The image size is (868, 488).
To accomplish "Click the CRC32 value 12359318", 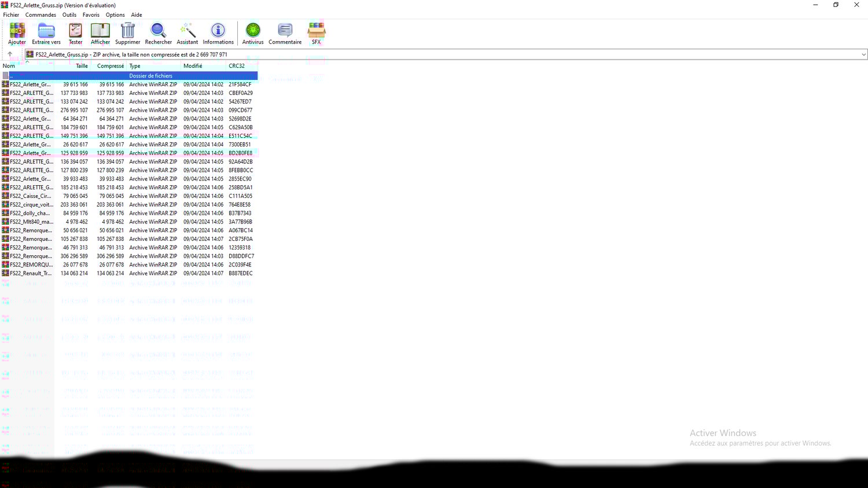I will 240,247.
